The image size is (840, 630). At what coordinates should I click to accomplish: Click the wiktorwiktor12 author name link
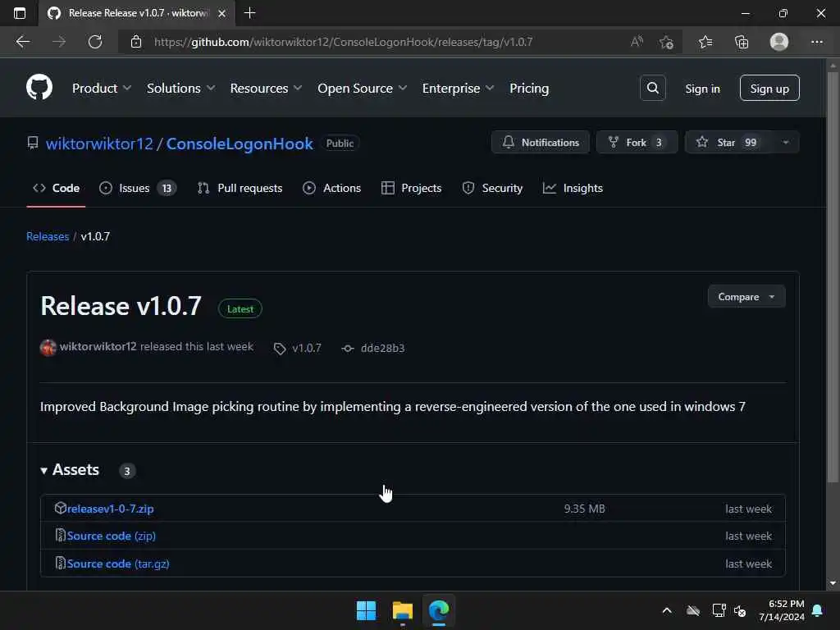98,347
